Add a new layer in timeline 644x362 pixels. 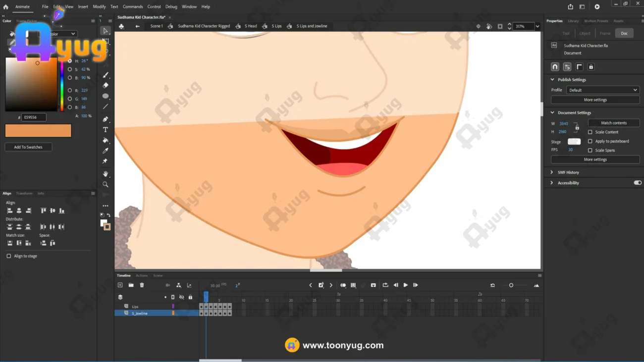120,285
